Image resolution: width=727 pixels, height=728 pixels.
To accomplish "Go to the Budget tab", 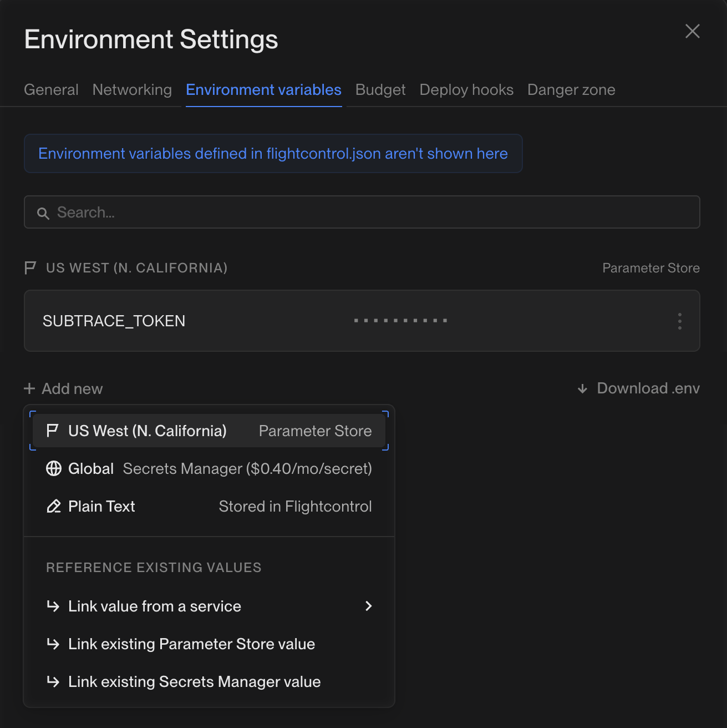I will [x=380, y=90].
